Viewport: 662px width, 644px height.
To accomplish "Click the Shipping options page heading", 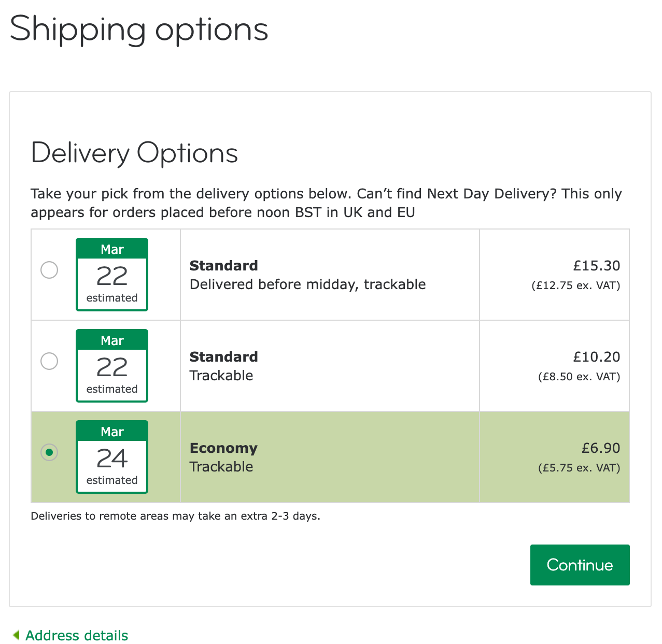I will coord(139,30).
